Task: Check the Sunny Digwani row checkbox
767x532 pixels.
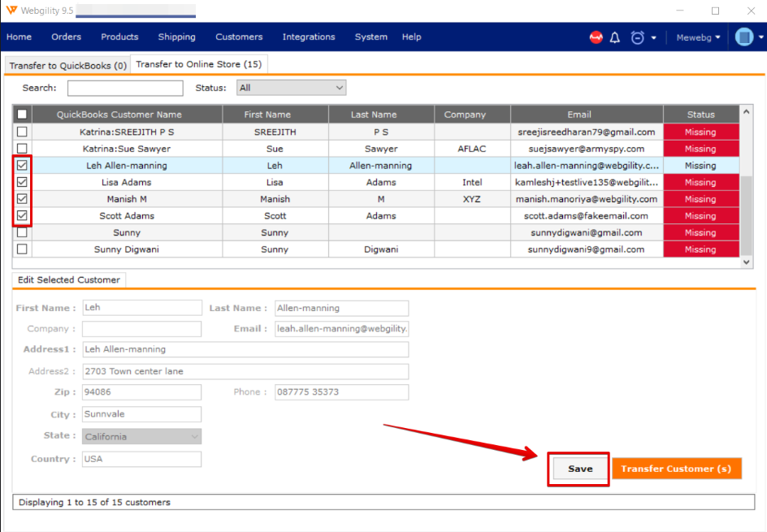Action: point(22,249)
